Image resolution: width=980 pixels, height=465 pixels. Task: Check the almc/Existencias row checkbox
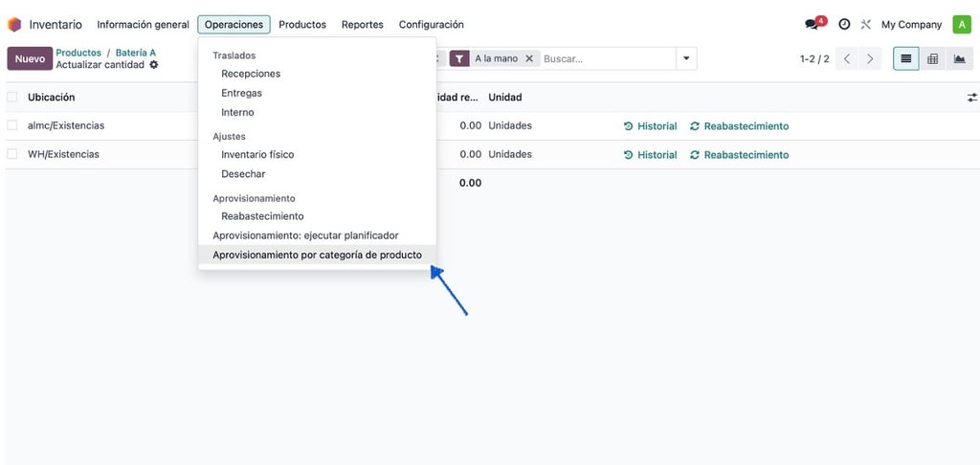pyautogui.click(x=12, y=125)
